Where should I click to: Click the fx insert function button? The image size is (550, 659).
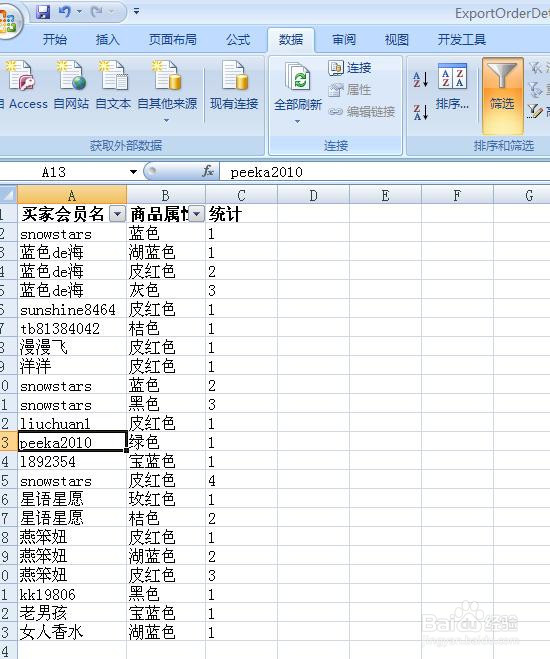tap(208, 171)
